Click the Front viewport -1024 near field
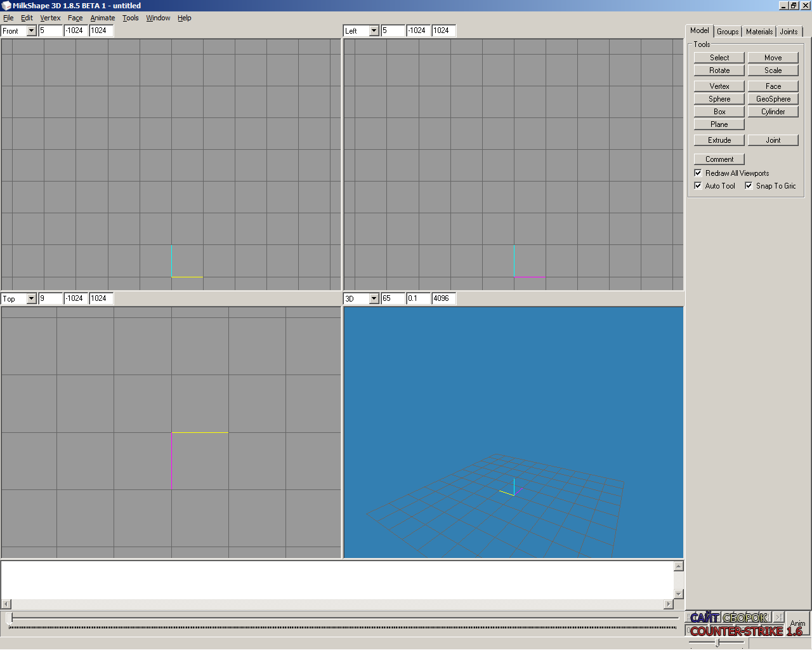The height and width of the screenshot is (650, 812). [x=76, y=30]
